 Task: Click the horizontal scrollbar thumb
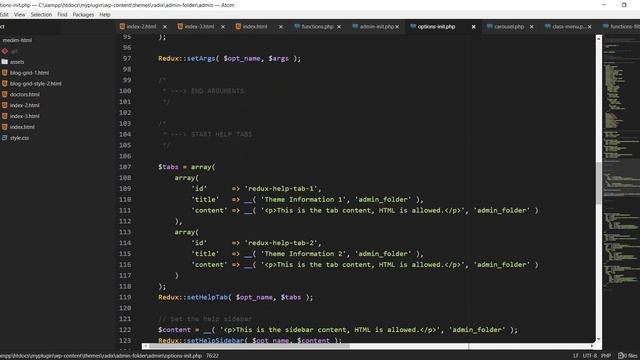pyautogui.click(x=248, y=346)
